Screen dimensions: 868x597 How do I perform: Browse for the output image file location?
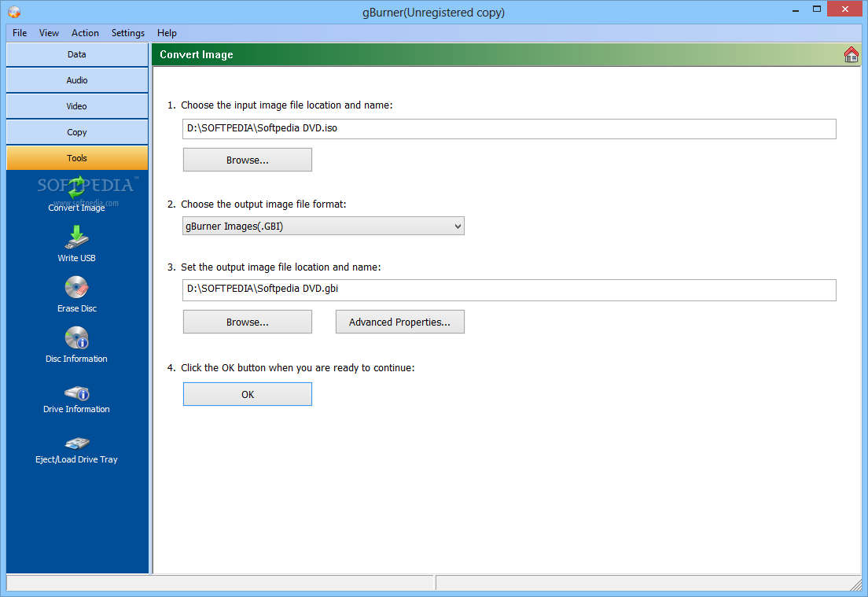click(248, 322)
